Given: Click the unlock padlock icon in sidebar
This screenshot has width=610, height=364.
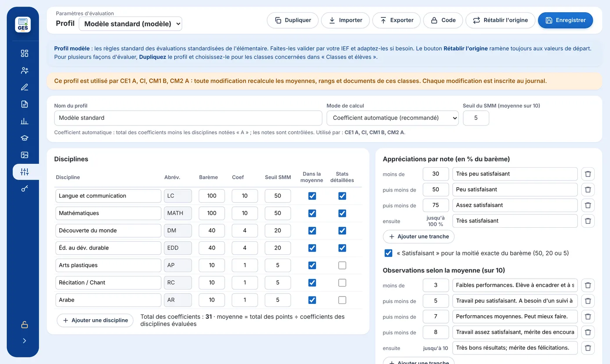Looking at the screenshot, I should [24, 325].
